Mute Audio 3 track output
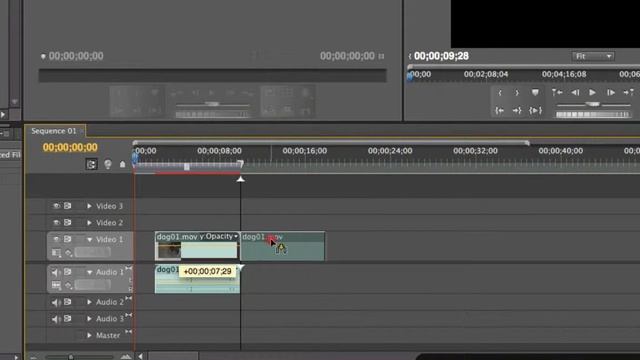Image resolution: width=640 pixels, height=360 pixels. (x=56, y=319)
